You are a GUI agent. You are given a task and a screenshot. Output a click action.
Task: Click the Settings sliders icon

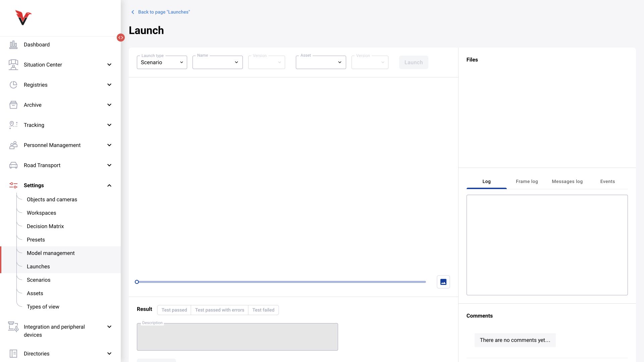coord(13,185)
